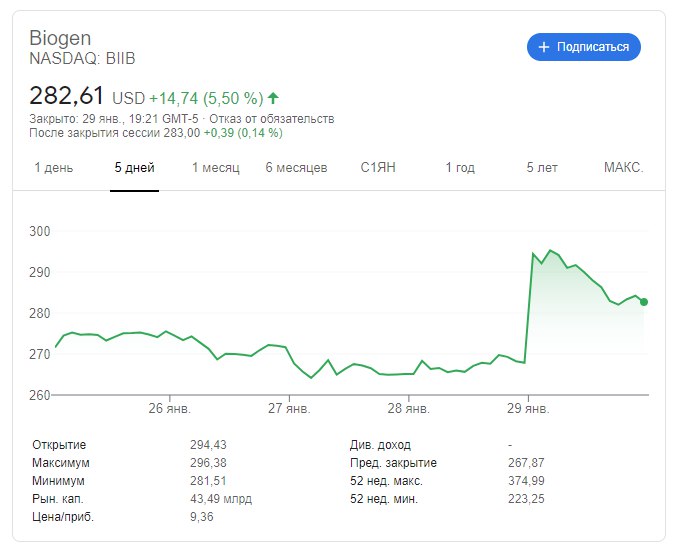Open the 5 лет range tab
The height and width of the screenshot is (559, 685).
click(542, 168)
